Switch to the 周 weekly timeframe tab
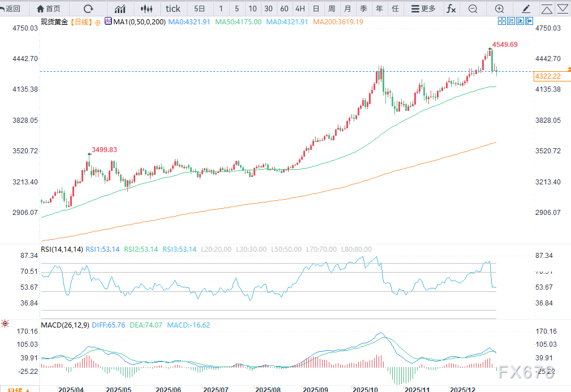Screen dimensions: 571x392 330,8
